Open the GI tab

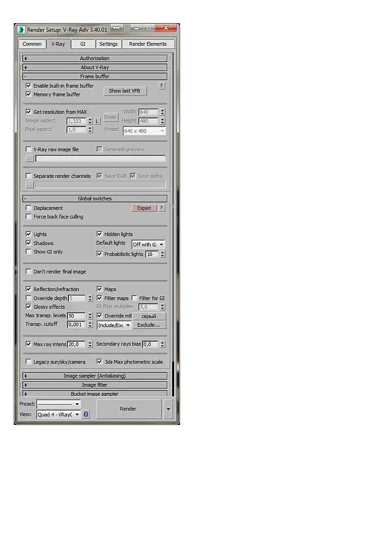point(83,44)
